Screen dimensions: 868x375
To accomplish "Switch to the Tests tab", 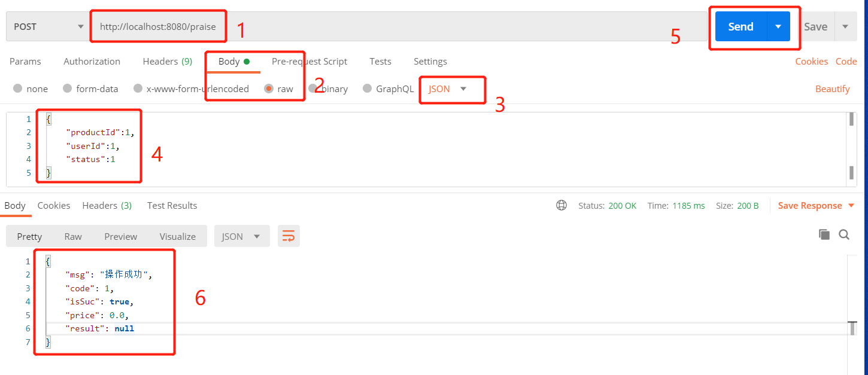I will 380,62.
